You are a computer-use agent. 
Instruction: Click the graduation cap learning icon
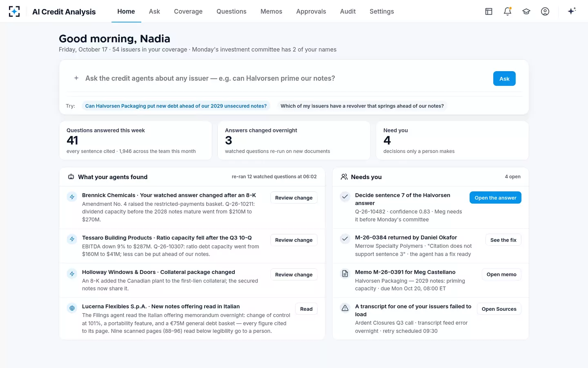(526, 11)
